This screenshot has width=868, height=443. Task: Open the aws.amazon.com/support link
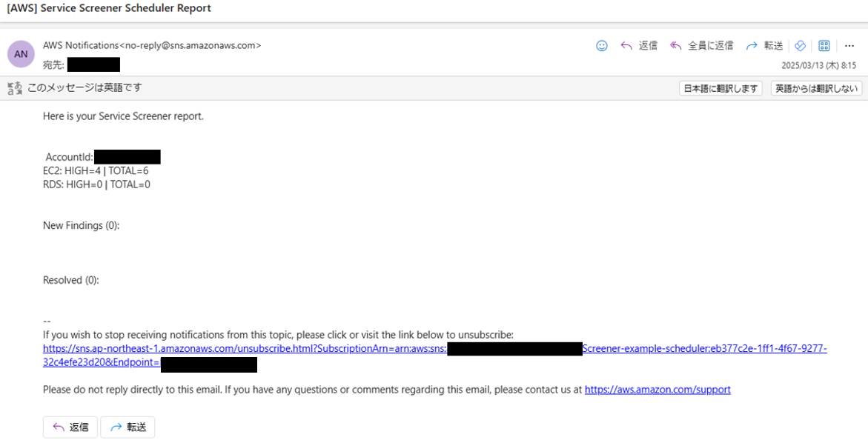coord(657,390)
